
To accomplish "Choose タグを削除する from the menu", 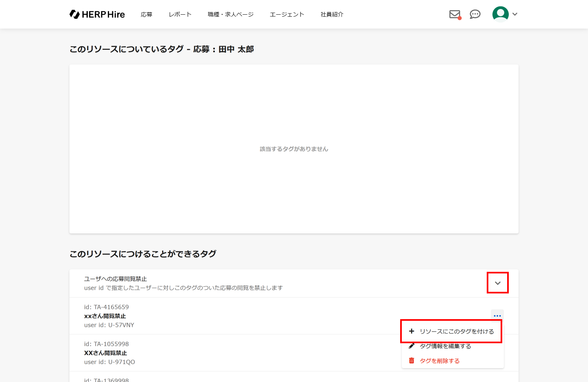I will coord(453,361).
